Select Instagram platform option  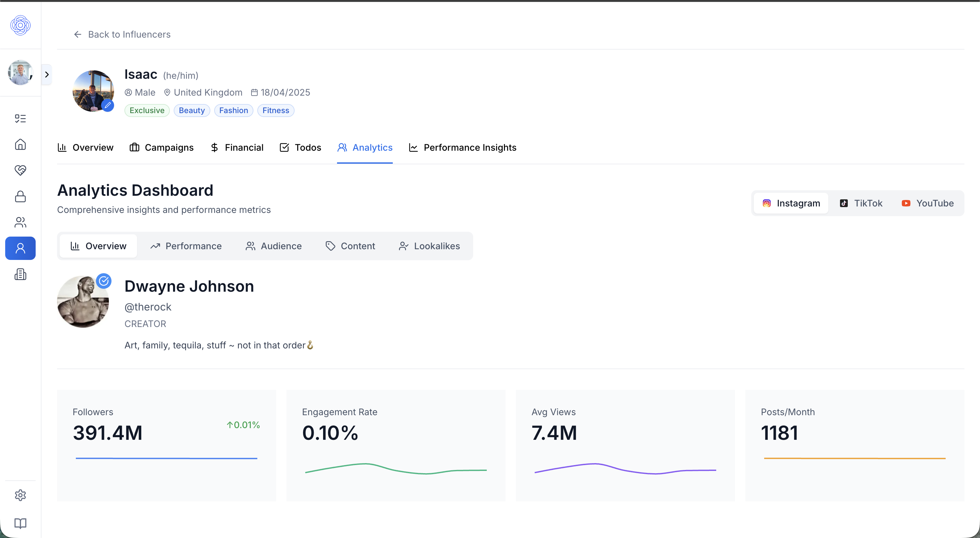click(x=791, y=203)
